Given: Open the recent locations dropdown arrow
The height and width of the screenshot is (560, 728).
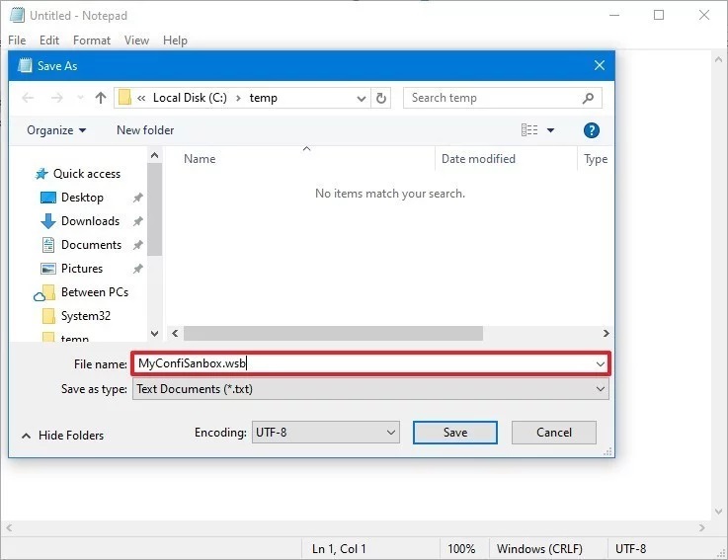Looking at the screenshot, I should click(80, 98).
